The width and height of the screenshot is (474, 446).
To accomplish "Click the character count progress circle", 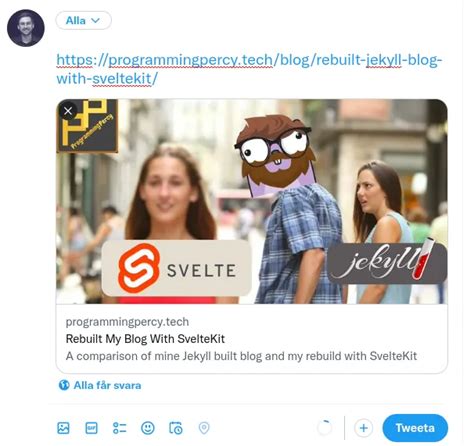I will 324,428.
